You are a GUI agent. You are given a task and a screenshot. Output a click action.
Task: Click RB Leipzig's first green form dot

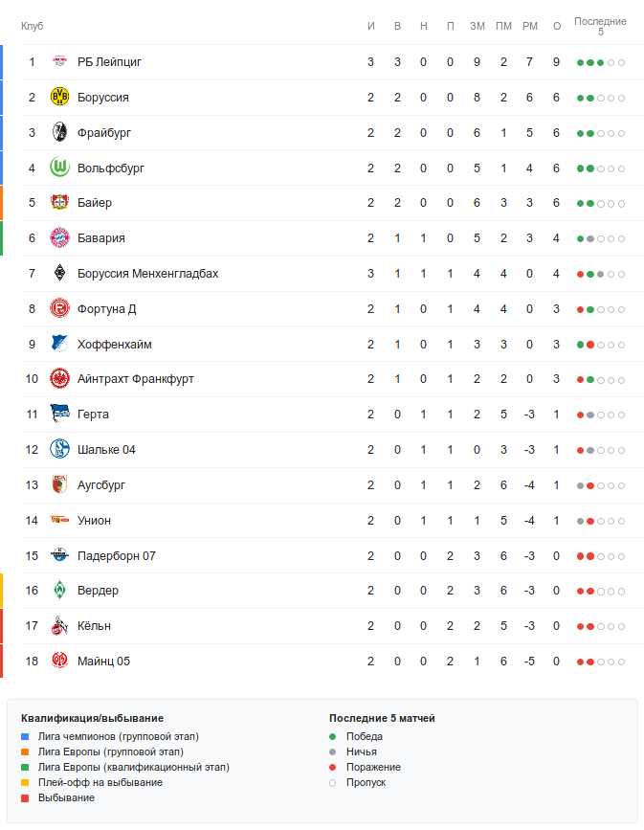[580, 63]
